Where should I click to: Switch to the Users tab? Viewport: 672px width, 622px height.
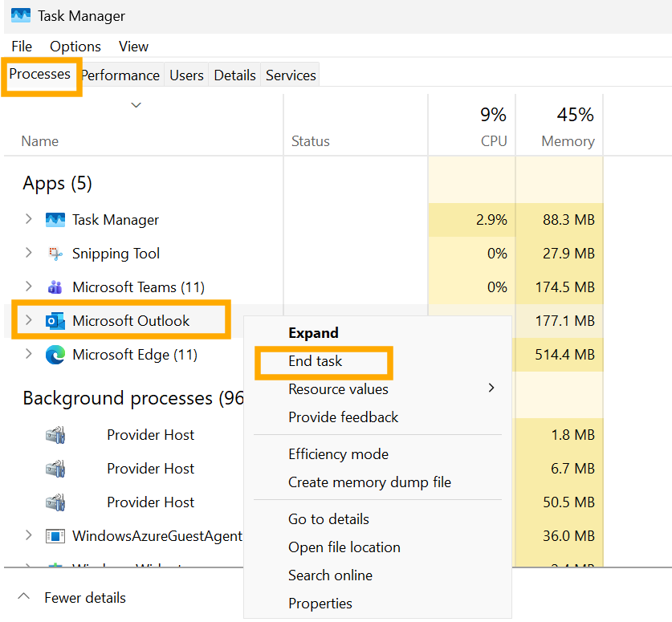click(x=186, y=75)
